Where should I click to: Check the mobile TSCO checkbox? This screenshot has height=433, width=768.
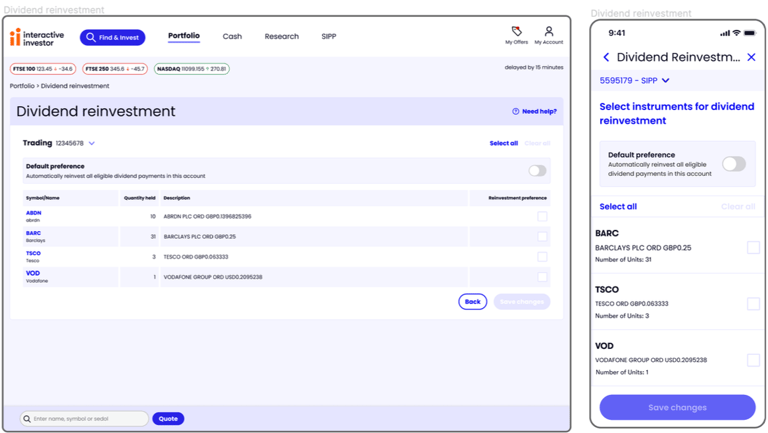pos(753,304)
